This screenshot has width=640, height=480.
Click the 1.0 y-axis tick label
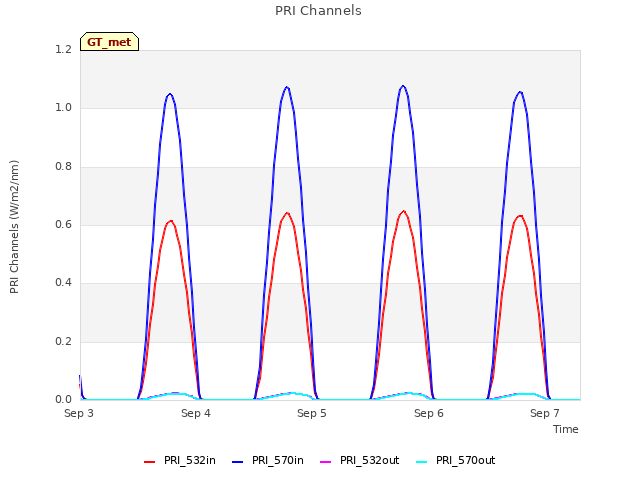[63, 108]
